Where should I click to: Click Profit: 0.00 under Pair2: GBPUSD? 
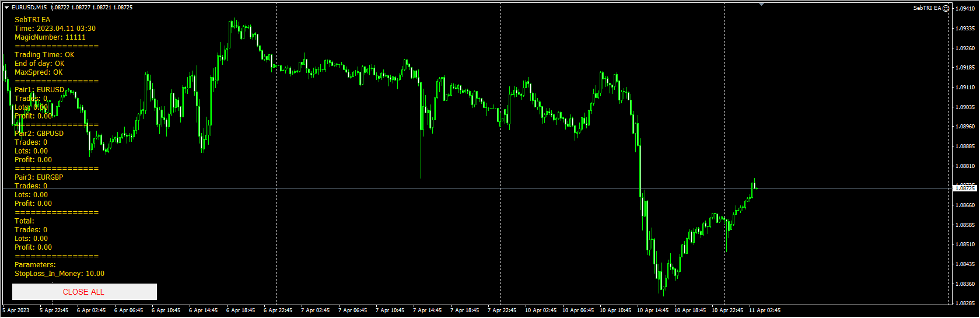(33, 160)
